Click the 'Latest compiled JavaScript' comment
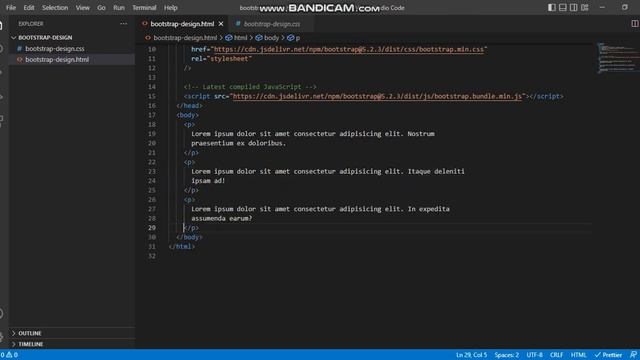 (x=250, y=87)
